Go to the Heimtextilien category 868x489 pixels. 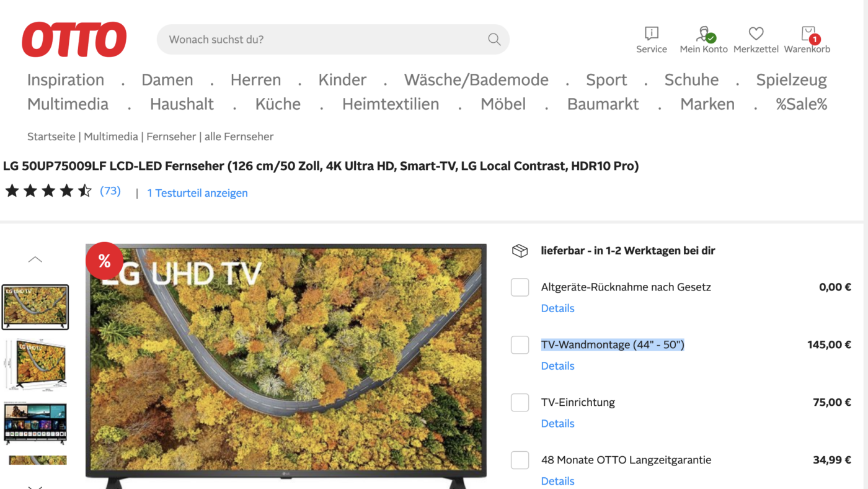(x=391, y=104)
